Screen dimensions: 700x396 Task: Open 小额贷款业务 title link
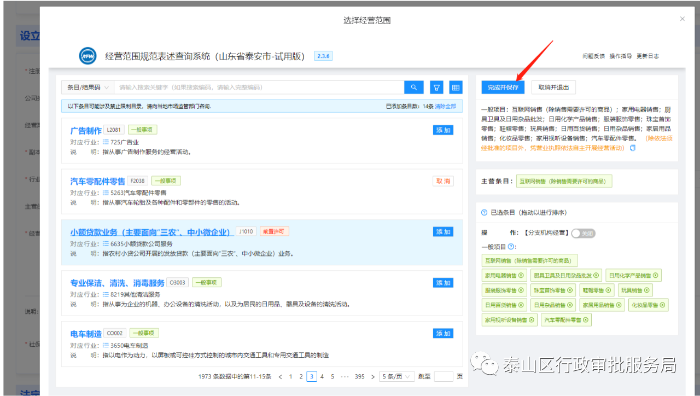[x=151, y=232]
